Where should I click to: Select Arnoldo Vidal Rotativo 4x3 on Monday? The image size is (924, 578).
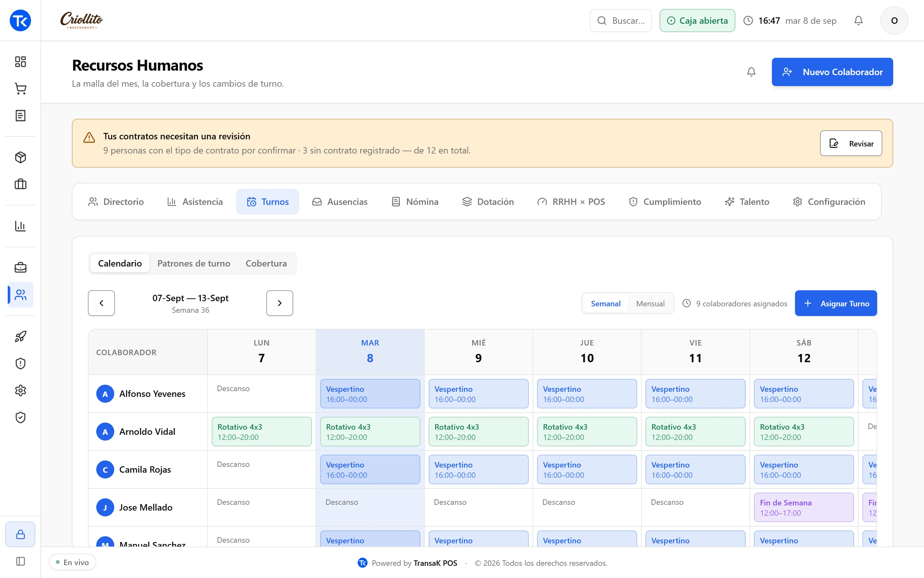point(261,432)
